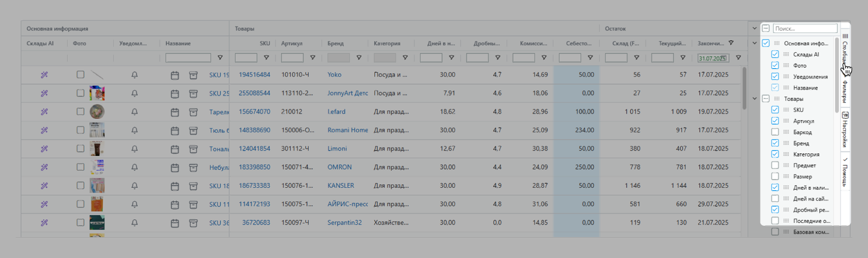Open the calendar icon in the Limoni row
Image resolution: width=868 pixels, height=258 pixels.
pos(175,149)
